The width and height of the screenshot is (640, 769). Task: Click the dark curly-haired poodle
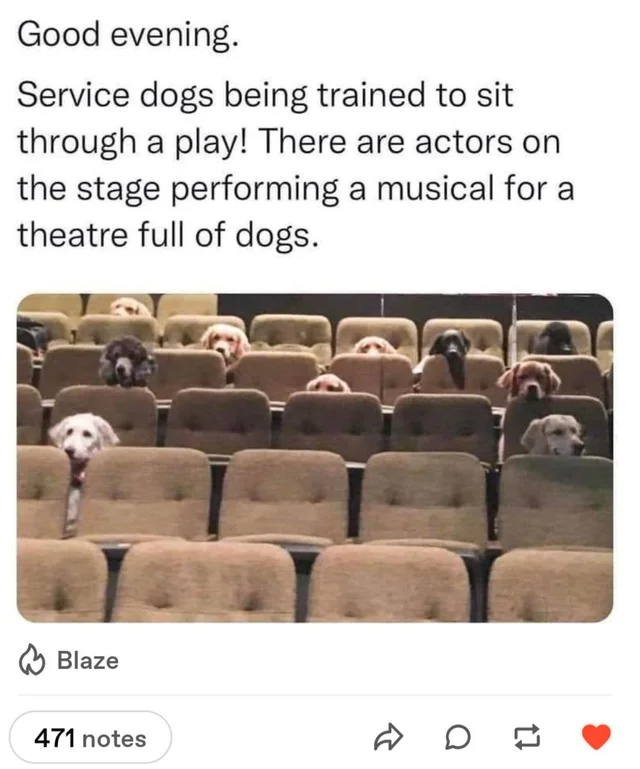127,361
